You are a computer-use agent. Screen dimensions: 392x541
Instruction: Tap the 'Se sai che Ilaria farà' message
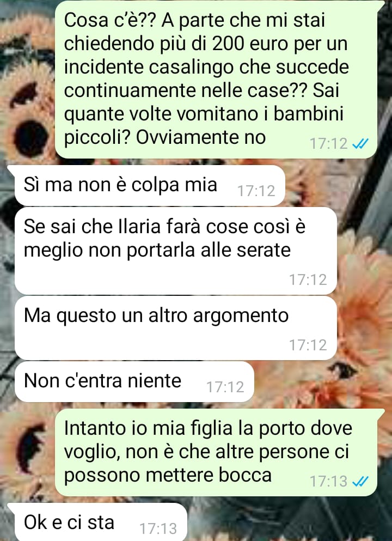[x=175, y=251]
